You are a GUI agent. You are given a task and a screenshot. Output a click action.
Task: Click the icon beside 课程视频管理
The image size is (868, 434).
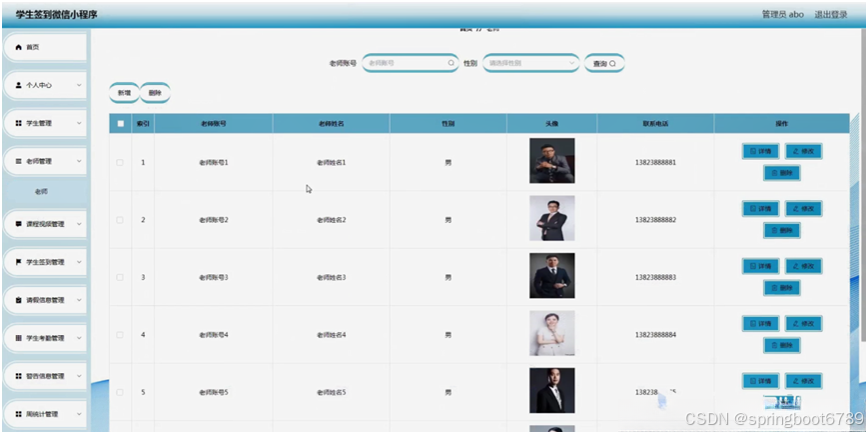pos(18,224)
